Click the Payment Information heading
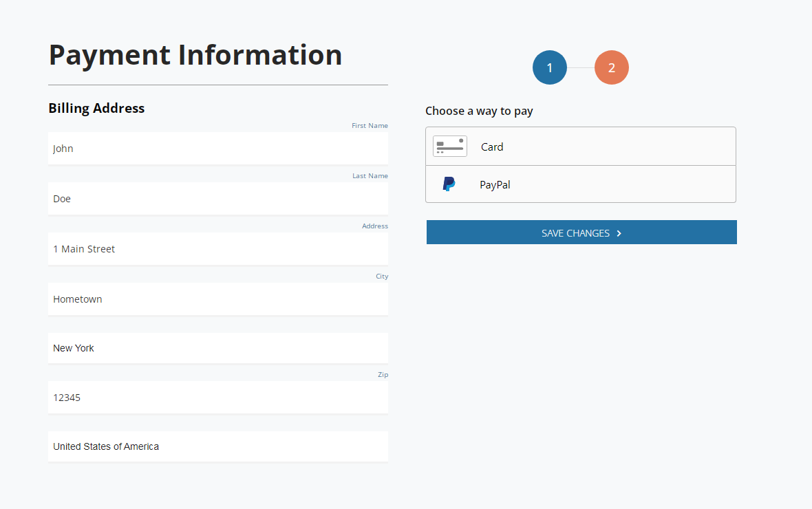812x509 pixels. [x=195, y=55]
